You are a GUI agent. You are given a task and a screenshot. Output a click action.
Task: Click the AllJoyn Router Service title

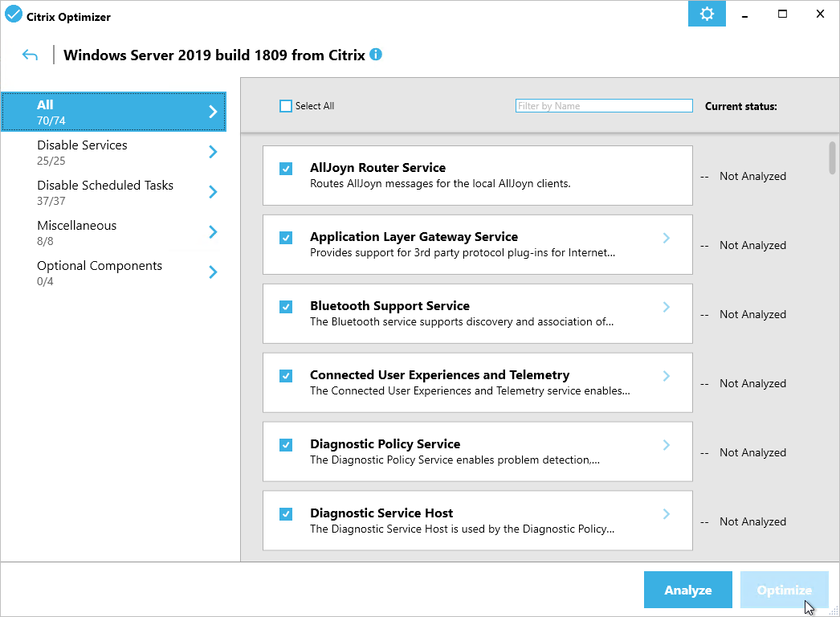[x=377, y=168]
